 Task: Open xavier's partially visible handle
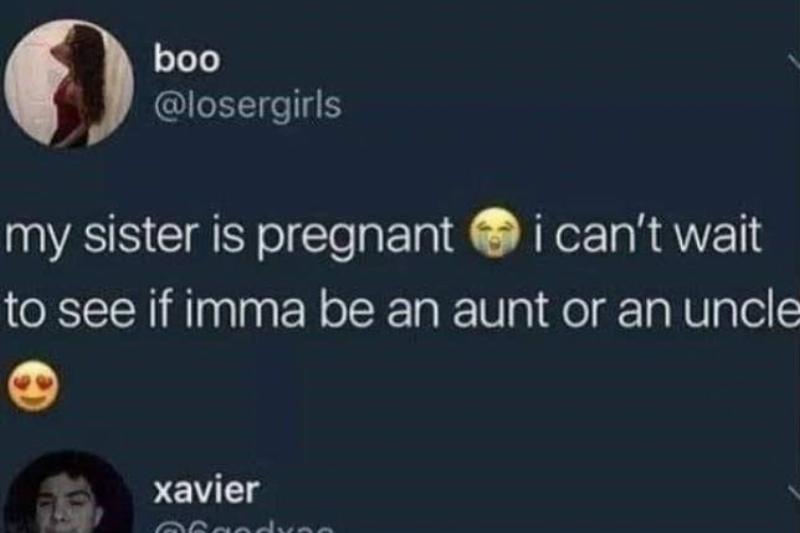click(x=245, y=528)
